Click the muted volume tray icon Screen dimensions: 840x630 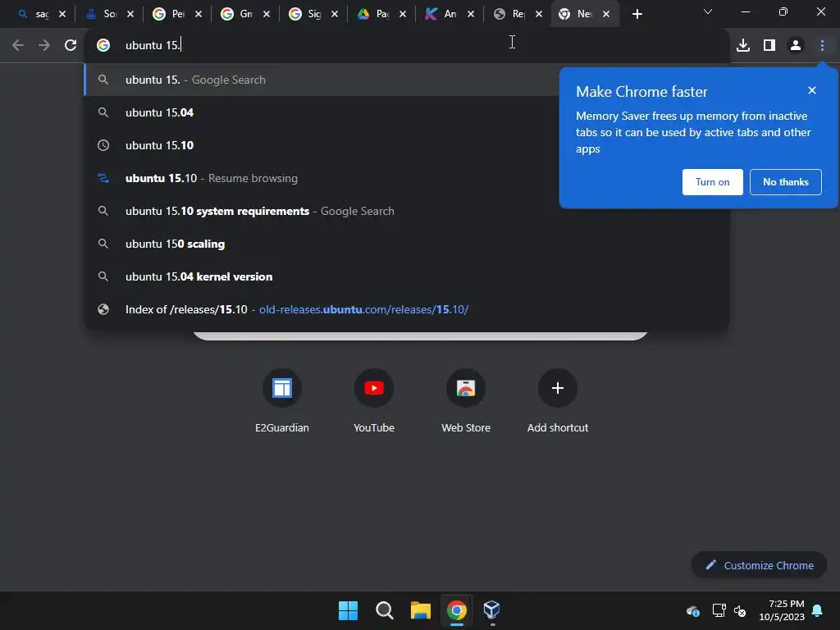(740, 610)
